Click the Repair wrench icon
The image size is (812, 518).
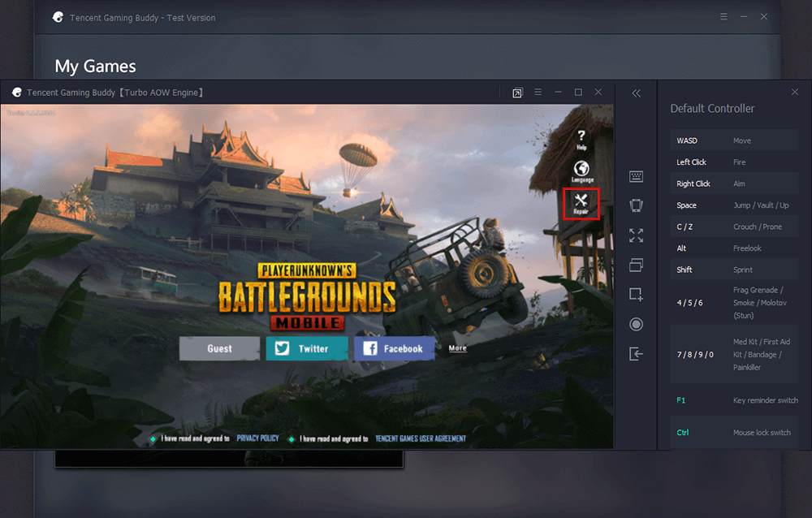(x=581, y=204)
